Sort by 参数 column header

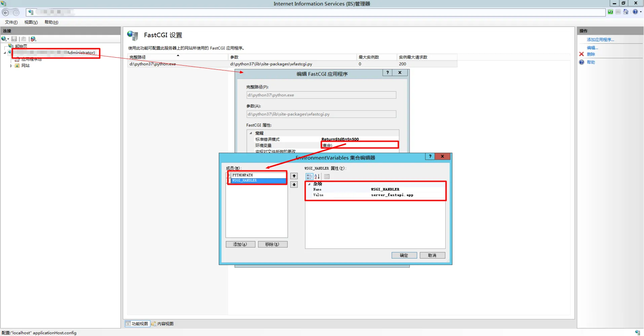coord(292,57)
